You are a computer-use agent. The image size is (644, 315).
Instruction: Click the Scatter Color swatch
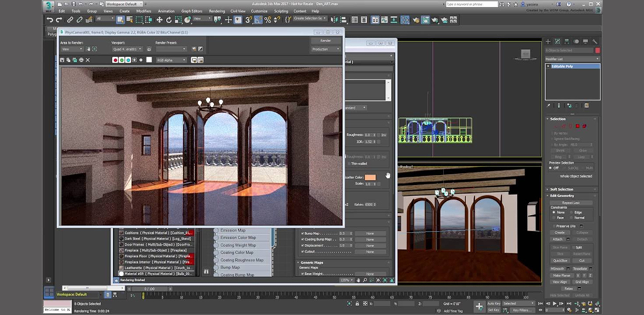point(370,178)
